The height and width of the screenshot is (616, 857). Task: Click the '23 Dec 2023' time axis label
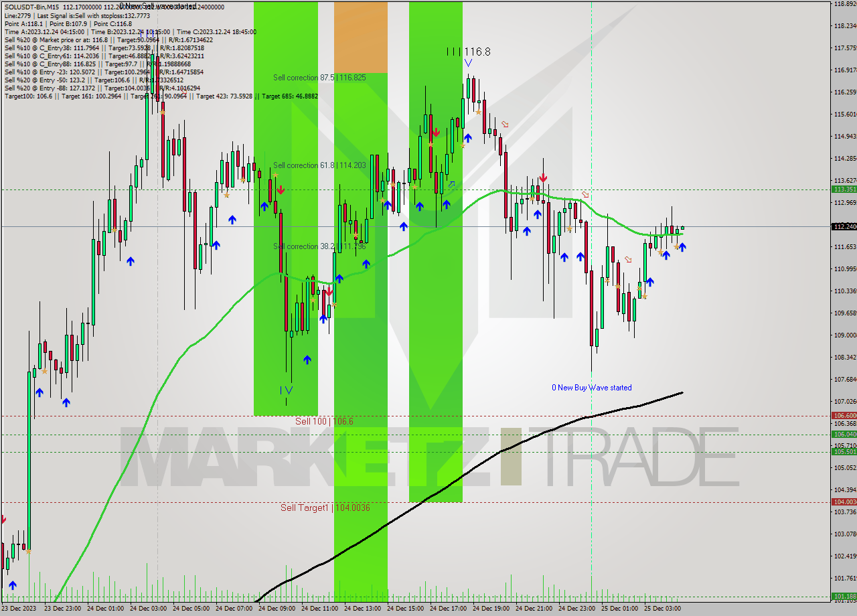[x=19, y=609]
